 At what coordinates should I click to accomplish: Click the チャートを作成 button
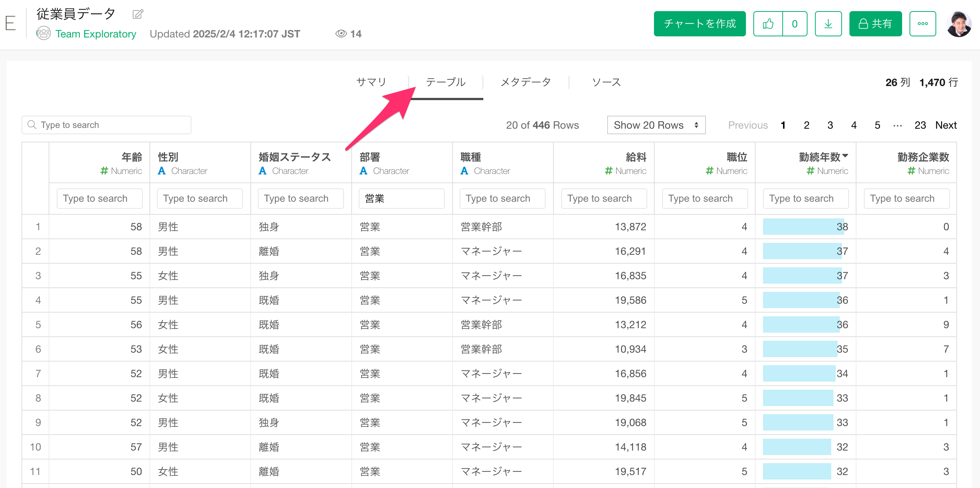click(699, 24)
